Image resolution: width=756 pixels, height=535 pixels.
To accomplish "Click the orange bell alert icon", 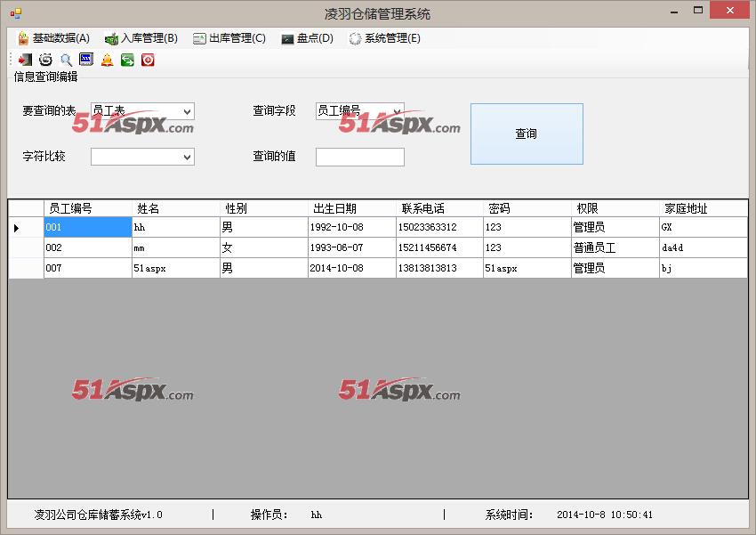I will click(x=107, y=60).
